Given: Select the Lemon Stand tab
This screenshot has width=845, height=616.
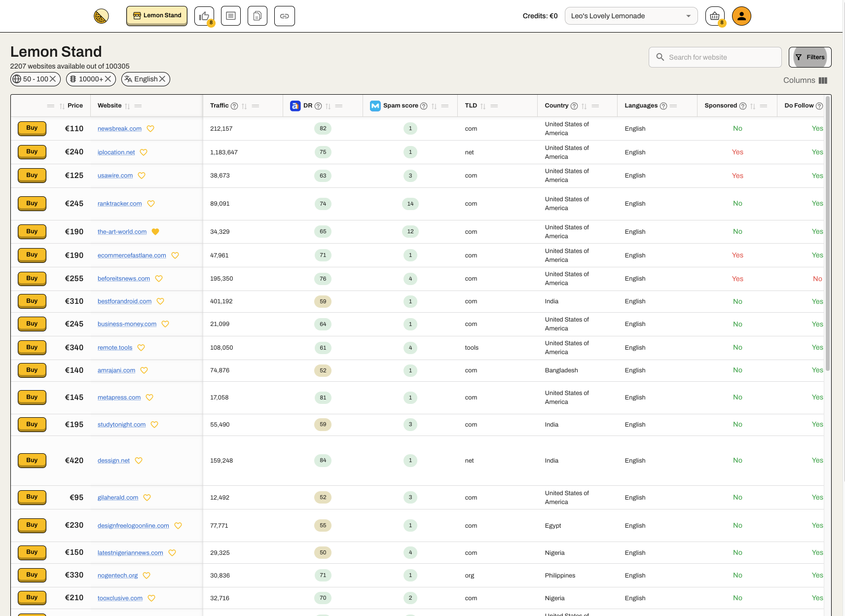Looking at the screenshot, I should pos(157,16).
